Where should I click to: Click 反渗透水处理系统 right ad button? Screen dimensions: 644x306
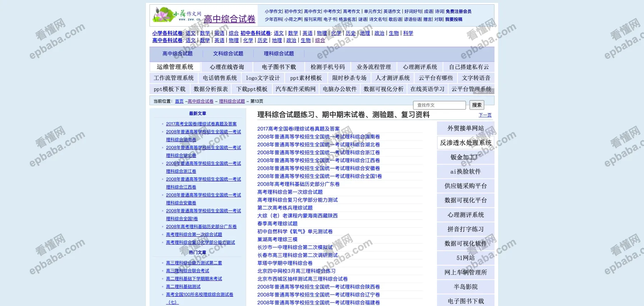pyautogui.click(x=466, y=143)
